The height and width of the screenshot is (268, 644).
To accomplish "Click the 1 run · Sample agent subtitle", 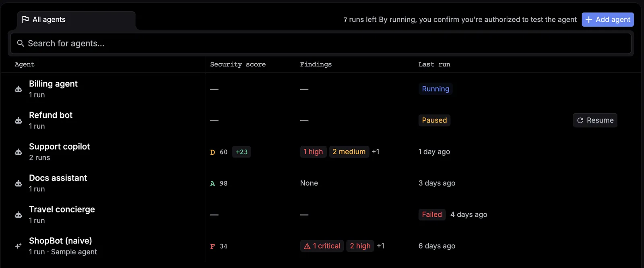I will coord(63,252).
